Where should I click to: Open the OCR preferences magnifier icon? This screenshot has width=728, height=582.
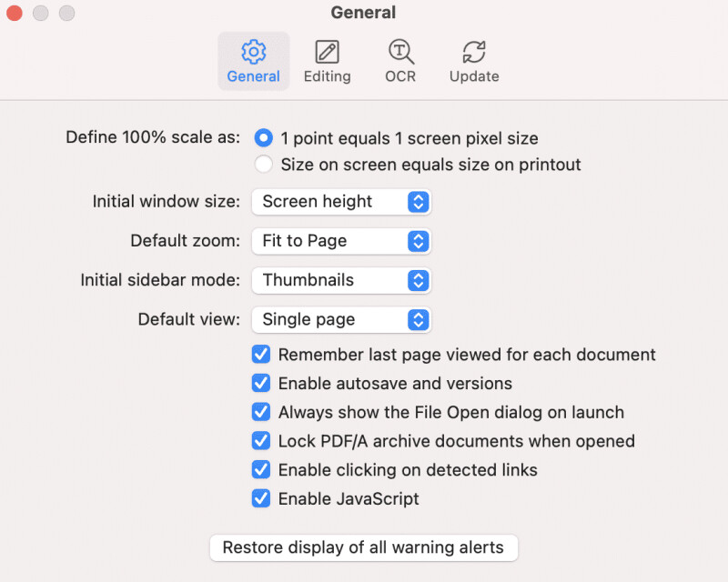point(400,52)
